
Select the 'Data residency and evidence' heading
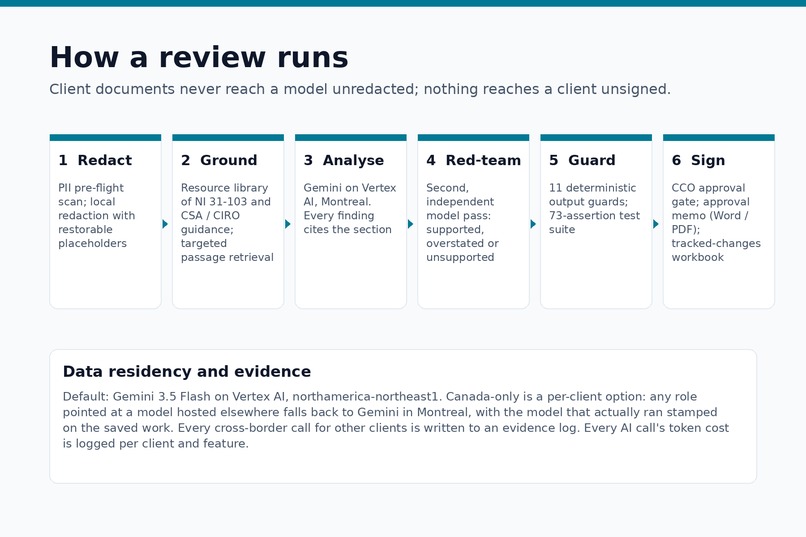coord(187,371)
